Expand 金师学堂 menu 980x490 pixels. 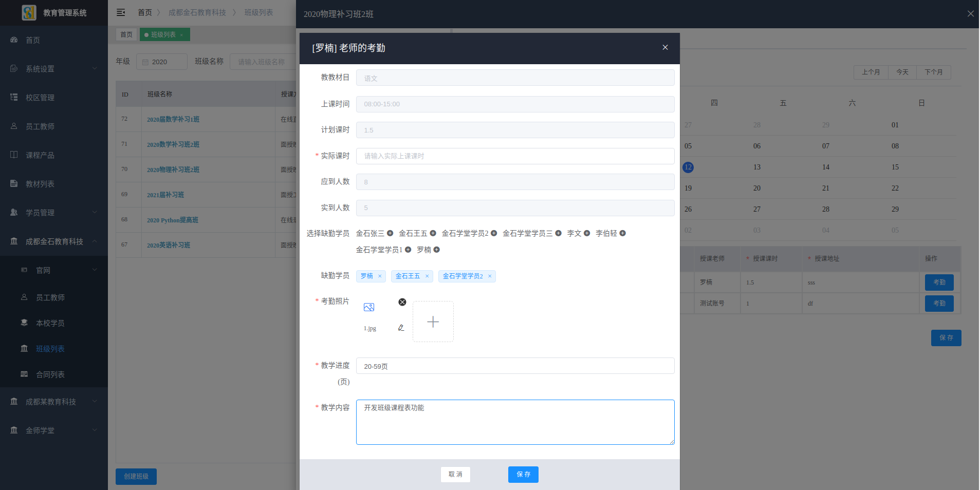tap(54, 430)
